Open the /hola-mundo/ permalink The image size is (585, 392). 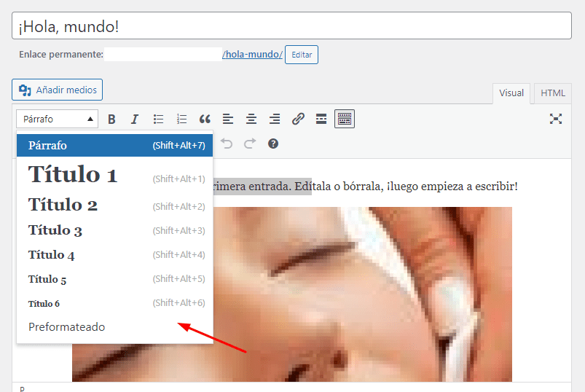click(x=253, y=55)
